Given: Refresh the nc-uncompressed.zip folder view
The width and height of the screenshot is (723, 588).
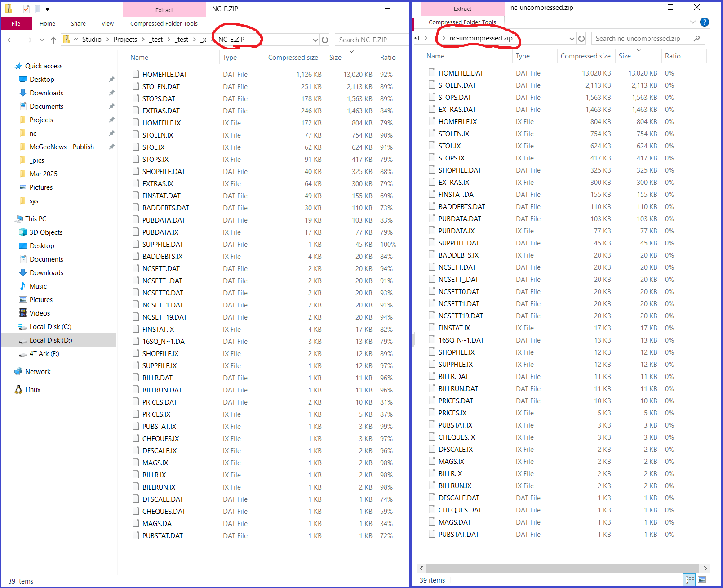Looking at the screenshot, I should coord(581,39).
